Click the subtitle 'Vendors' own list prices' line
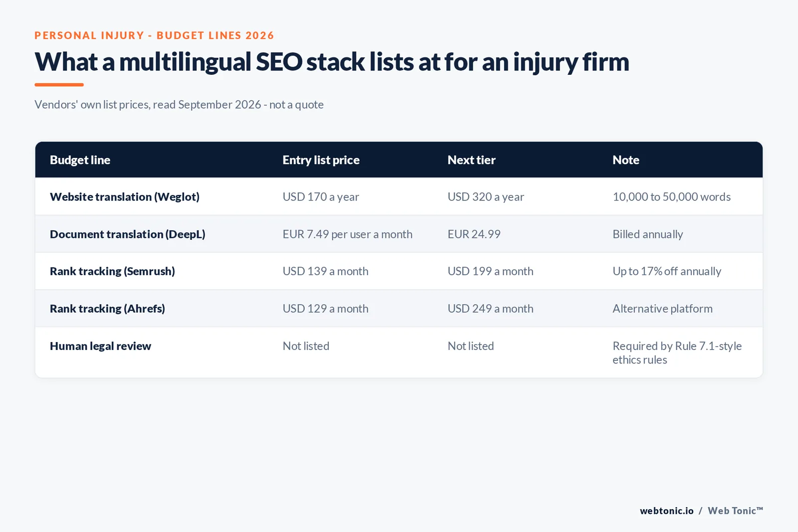798x532 pixels. tap(179, 105)
